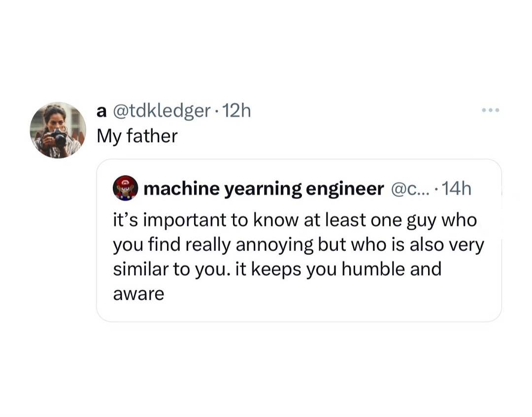The height and width of the screenshot is (417, 532).
Task: Open the display name "a" profile
Action: coord(101,111)
